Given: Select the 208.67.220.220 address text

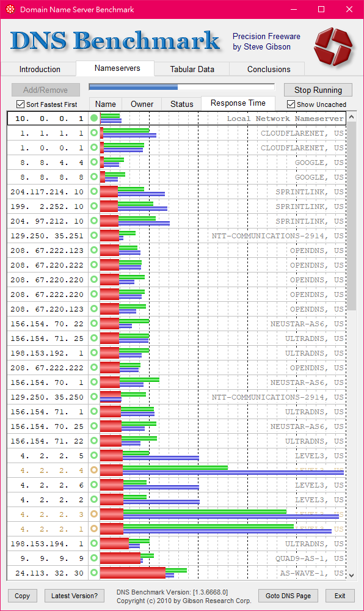Looking at the screenshot, I should (47, 280).
